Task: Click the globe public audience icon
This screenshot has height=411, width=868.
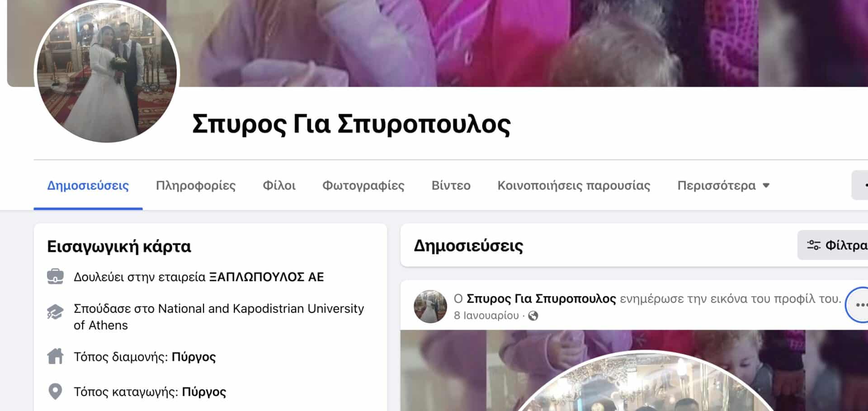Action: 533,316
